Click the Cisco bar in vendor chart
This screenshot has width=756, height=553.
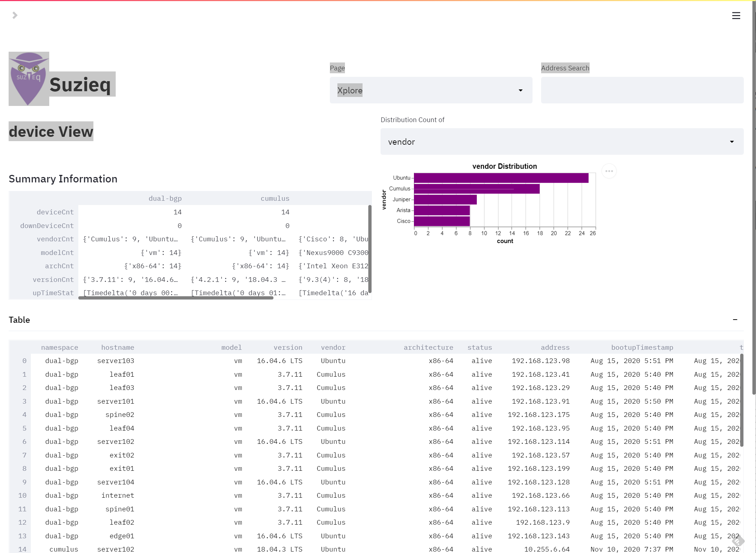coord(442,221)
